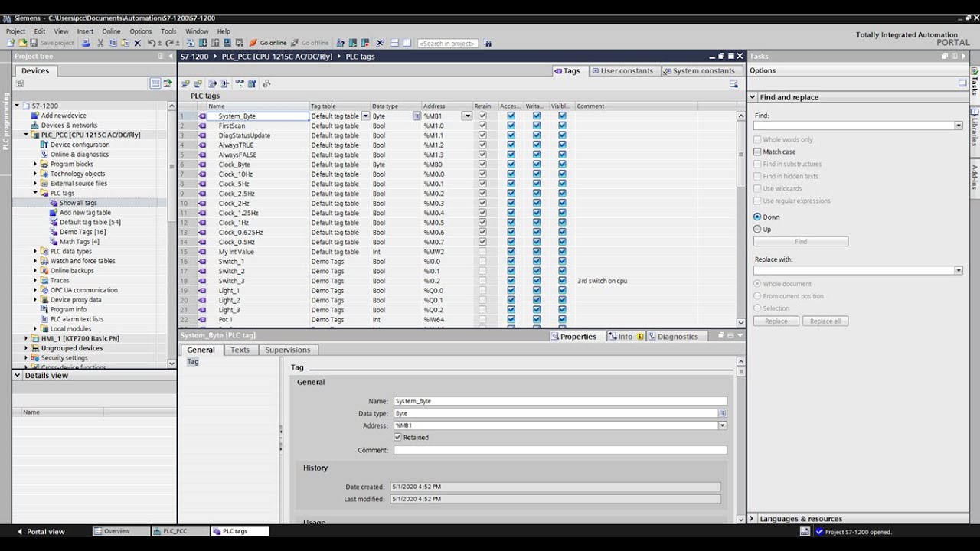Select the 3rd switch on cpu comment
The width and height of the screenshot is (980, 551).
point(602,281)
